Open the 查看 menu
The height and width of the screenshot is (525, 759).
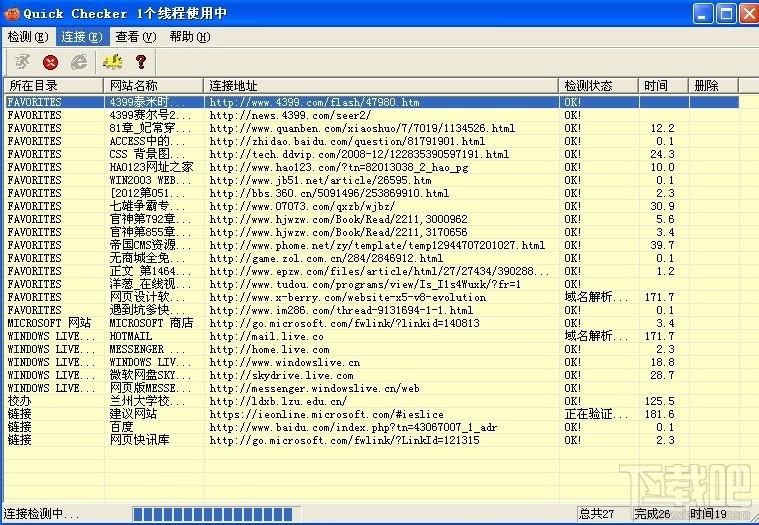click(x=136, y=37)
